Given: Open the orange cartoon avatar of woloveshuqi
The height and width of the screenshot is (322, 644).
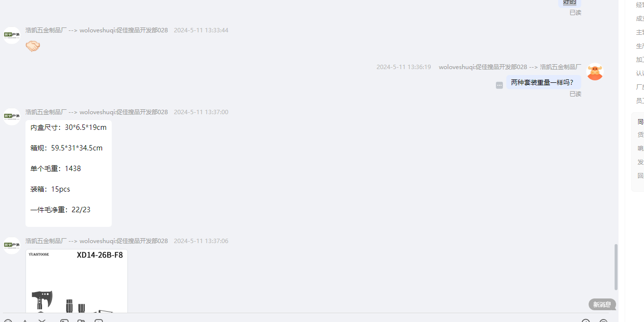Looking at the screenshot, I should pyautogui.click(x=595, y=72).
